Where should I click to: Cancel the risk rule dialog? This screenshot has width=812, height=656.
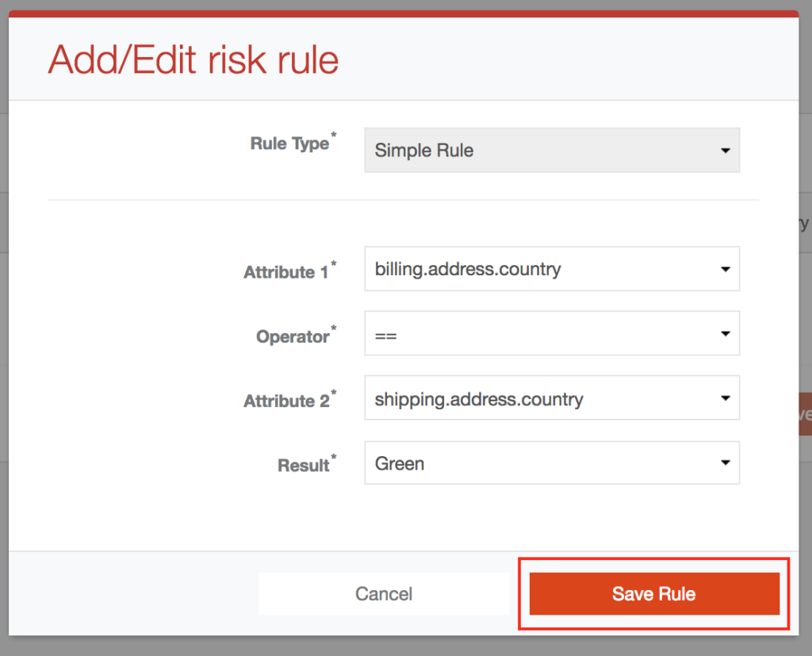(384, 594)
